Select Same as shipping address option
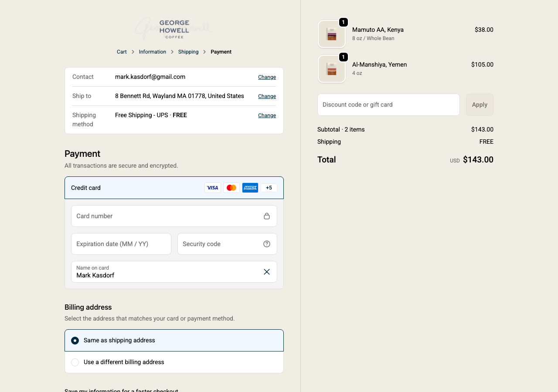 tap(75, 340)
